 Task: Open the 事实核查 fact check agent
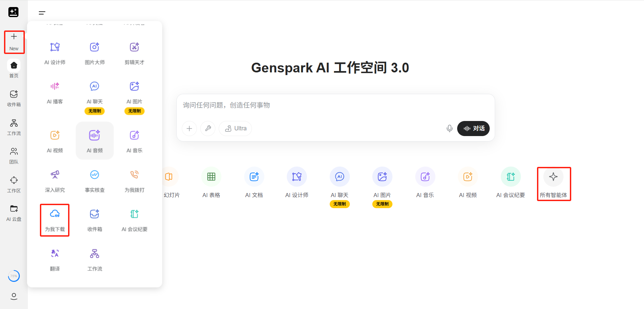pyautogui.click(x=95, y=181)
